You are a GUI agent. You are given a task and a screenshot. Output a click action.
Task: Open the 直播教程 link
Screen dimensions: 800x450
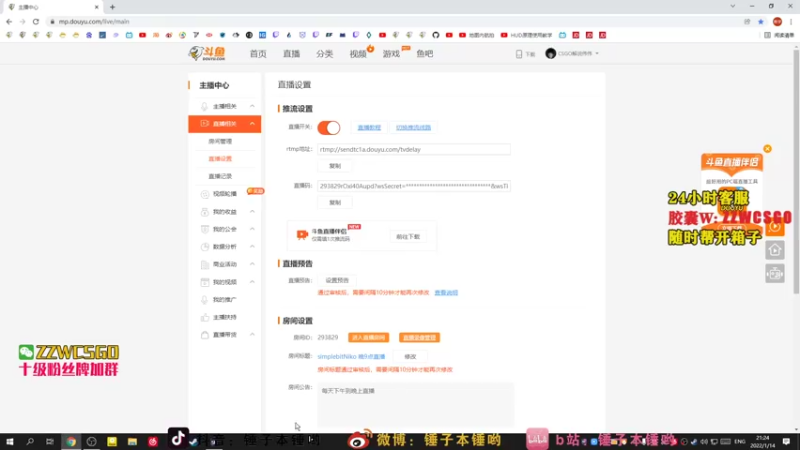(369, 128)
